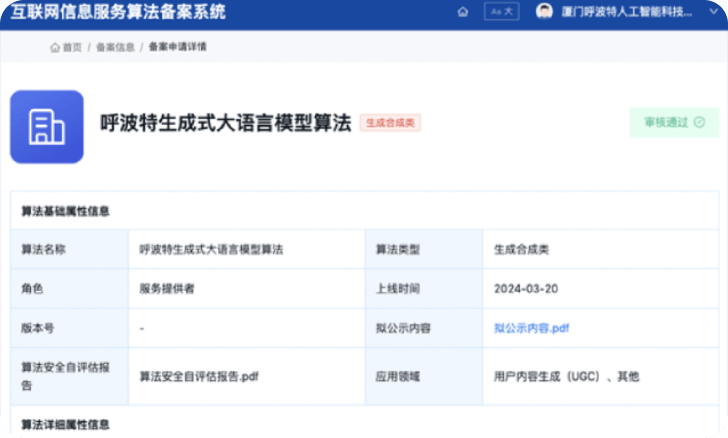Open 备案信息 breadcrumb link
The image size is (728, 438).
click(x=115, y=47)
